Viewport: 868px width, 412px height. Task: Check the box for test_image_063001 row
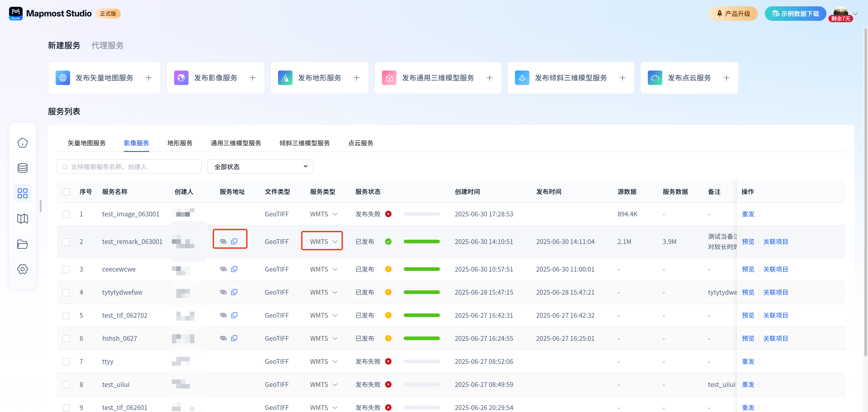click(x=66, y=214)
